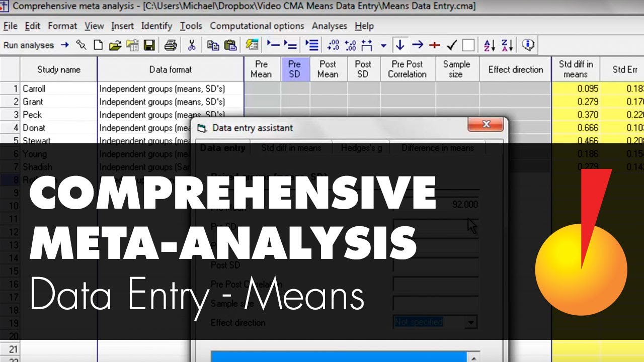Viewport: 644px width, 362px height.
Task: Switch to the Std diff in means tab
Action: [291, 148]
